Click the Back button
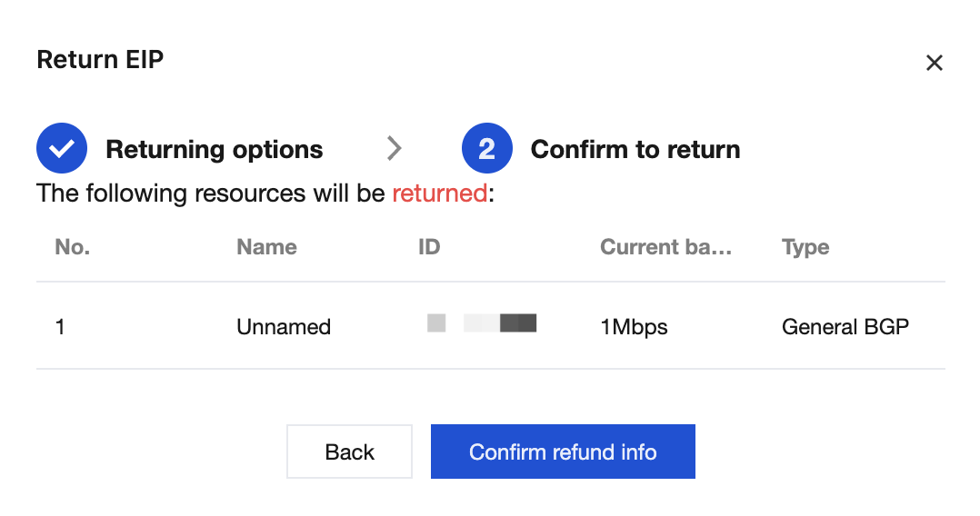 pos(349,451)
